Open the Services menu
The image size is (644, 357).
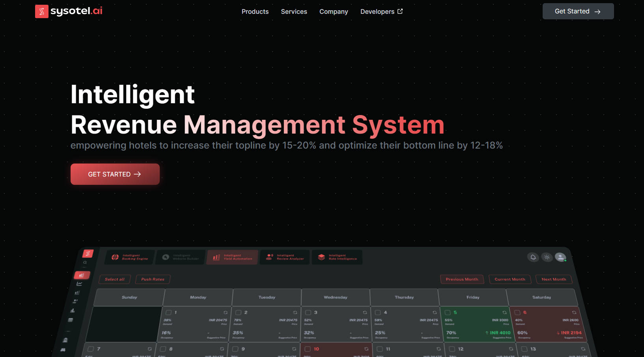[294, 12]
